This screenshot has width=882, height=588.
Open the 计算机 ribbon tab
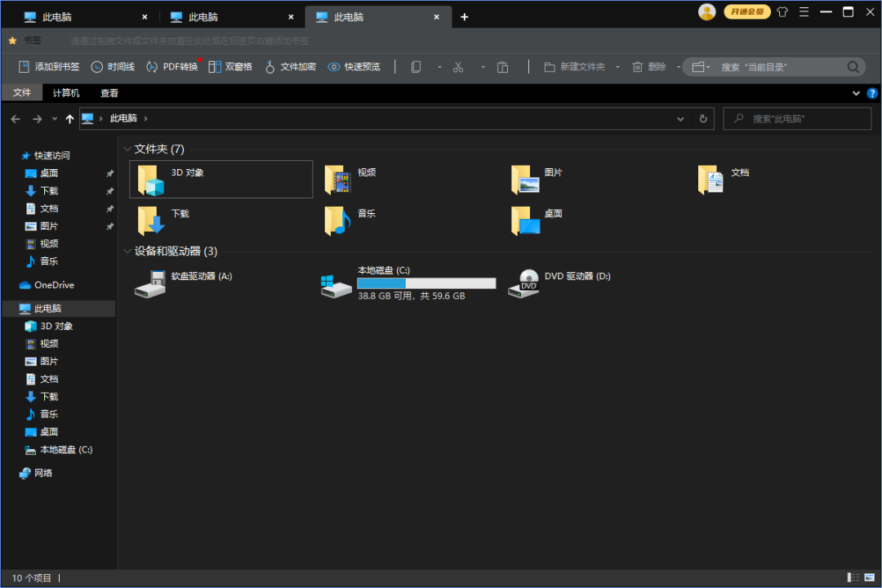(x=66, y=93)
